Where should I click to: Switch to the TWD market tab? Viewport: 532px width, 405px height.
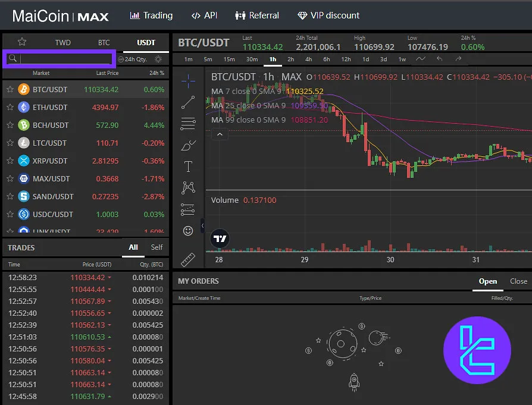(x=62, y=42)
